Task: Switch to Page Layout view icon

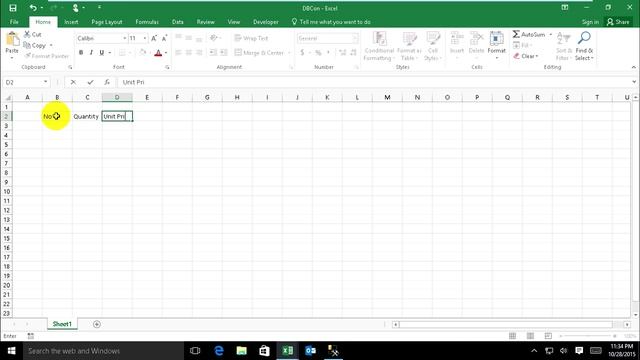Action: point(530,336)
